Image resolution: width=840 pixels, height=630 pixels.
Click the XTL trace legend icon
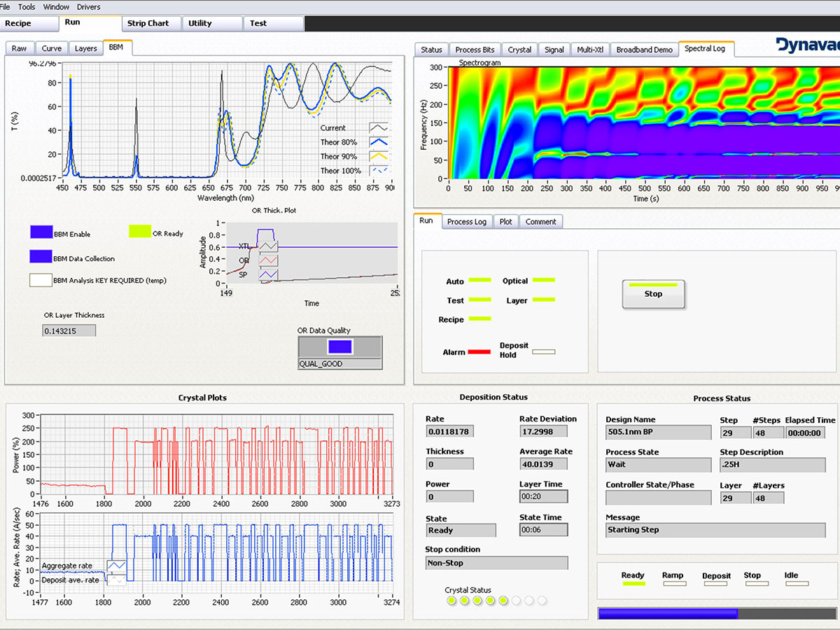coord(269,246)
